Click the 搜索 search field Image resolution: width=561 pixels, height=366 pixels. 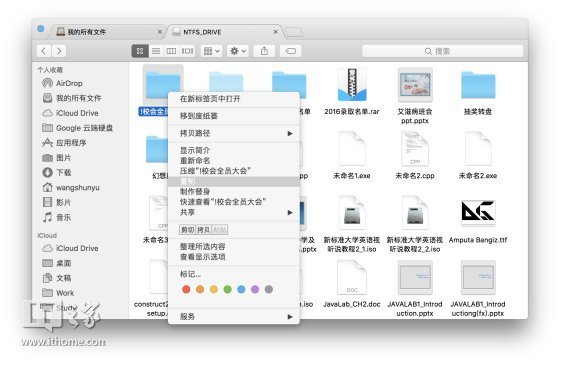coord(442,51)
